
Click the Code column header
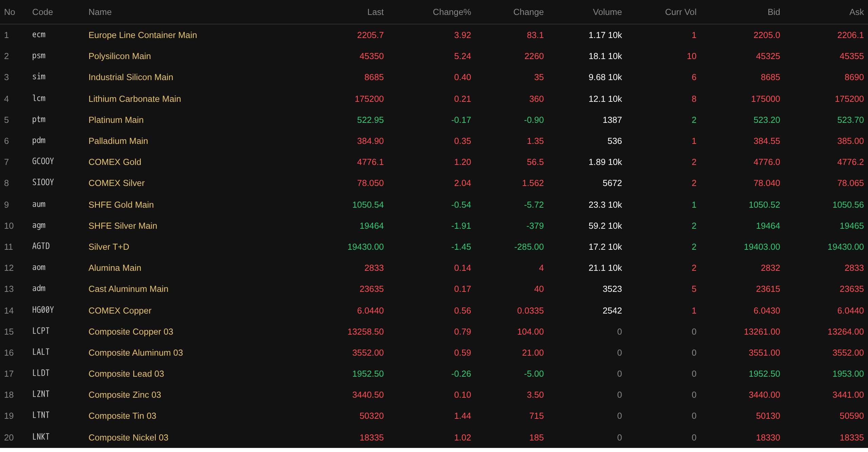(x=42, y=12)
